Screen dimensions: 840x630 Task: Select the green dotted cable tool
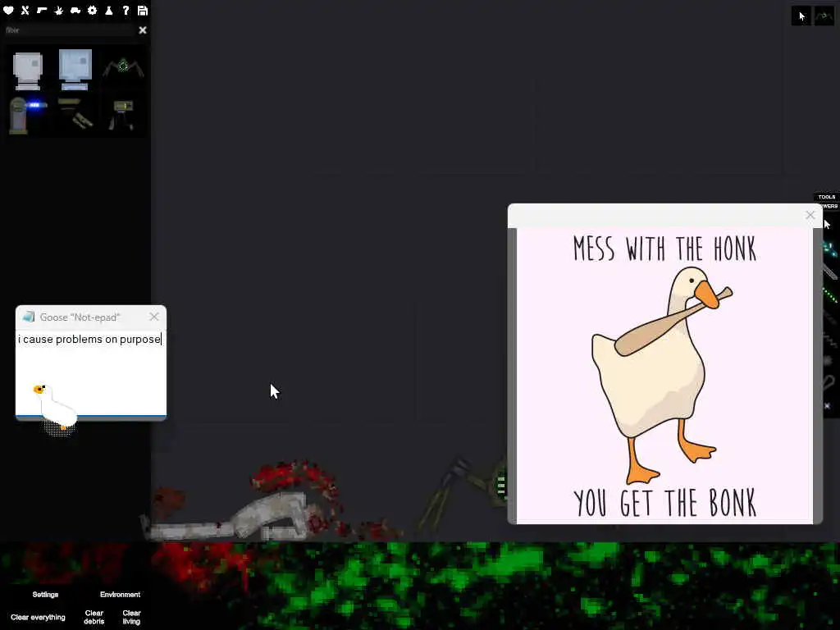click(830, 294)
